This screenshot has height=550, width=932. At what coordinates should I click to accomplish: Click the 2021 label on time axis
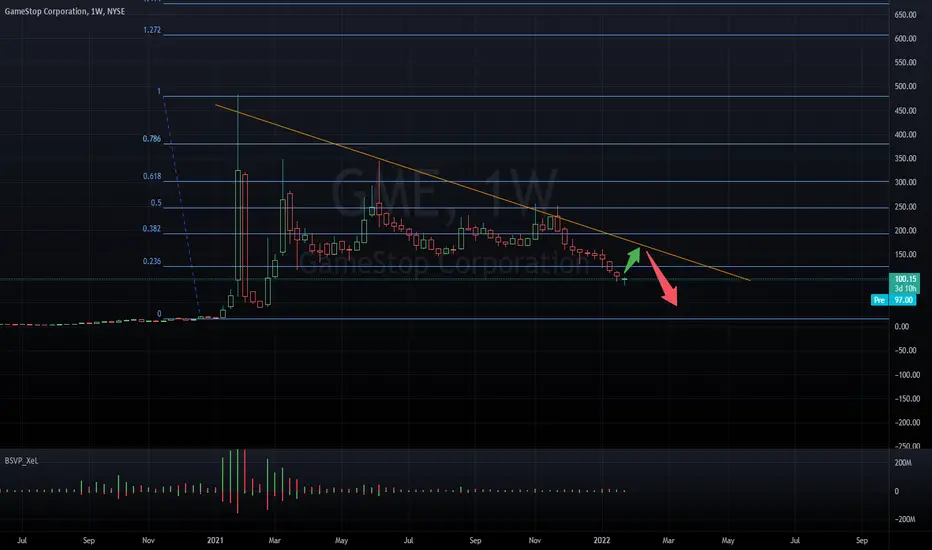click(215, 540)
